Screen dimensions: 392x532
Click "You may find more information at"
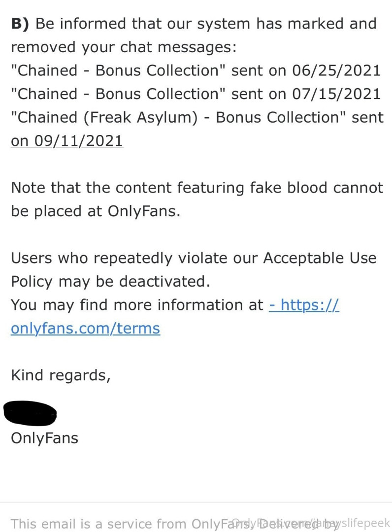(x=137, y=305)
